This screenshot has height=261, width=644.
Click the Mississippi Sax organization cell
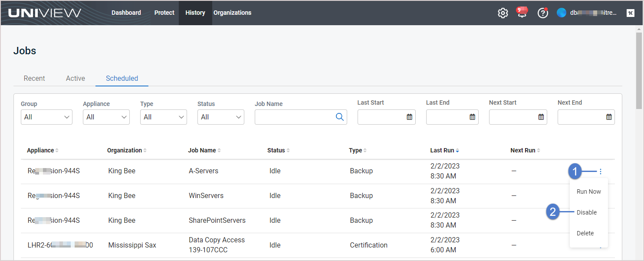pyautogui.click(x=132, y=245)
